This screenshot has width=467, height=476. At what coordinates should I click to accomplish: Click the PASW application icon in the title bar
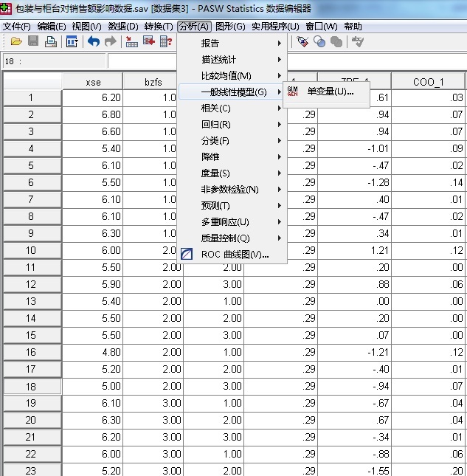tap(6, 8)
